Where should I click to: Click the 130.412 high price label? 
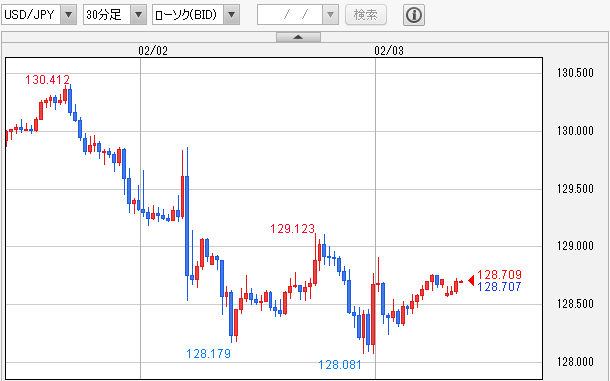point(47,80)
